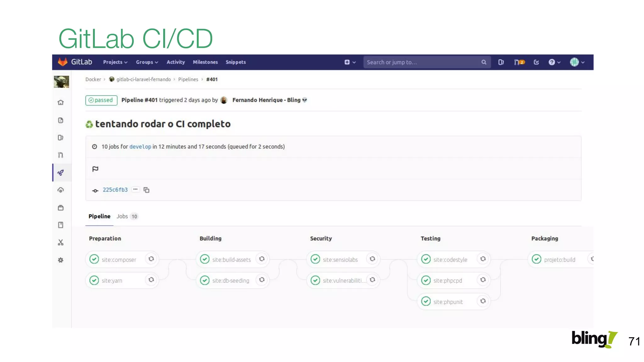Screen dimensions: 644x362
Task: Retry the site:sensiolabs job
Action: [373, 259]
